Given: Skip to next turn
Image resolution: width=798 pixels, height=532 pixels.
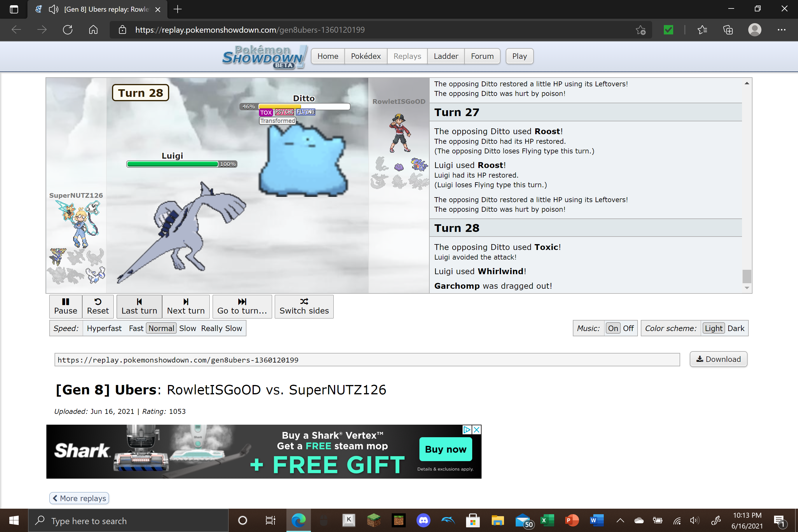Looking at the screenshot, I should point(185,306).
